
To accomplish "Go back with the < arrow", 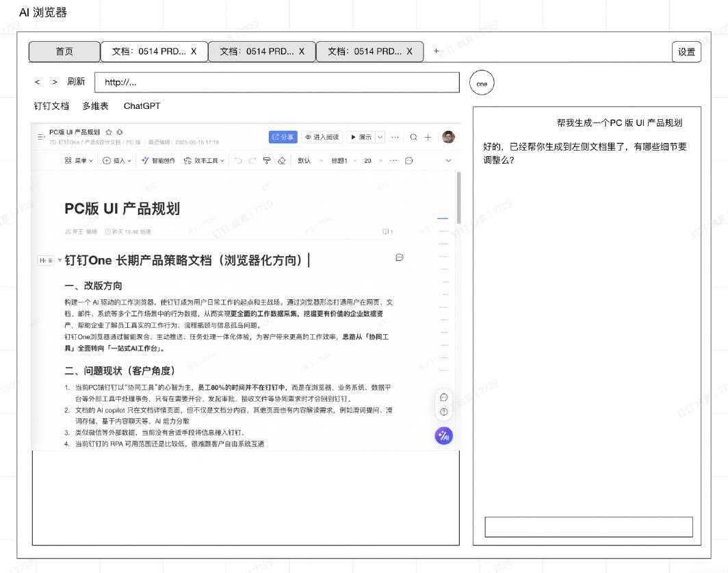I will [38, 82].
